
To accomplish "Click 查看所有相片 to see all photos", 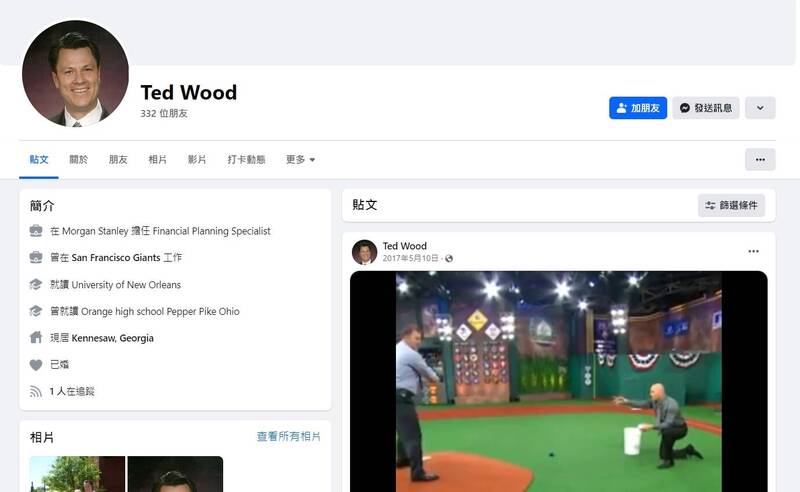I will [289, 437].
